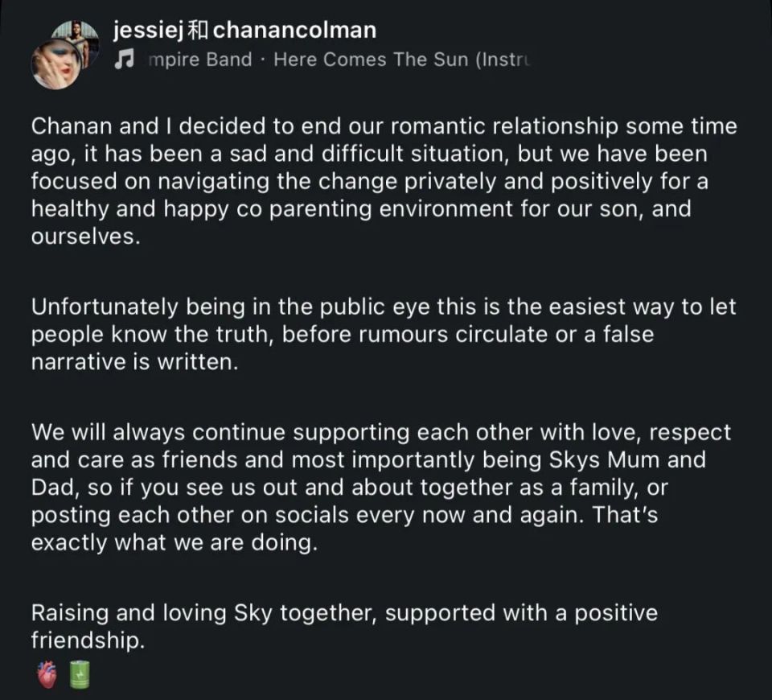The width and height of the screenshot is (772, 700).
Task: Click the 和 character between the usernames
Action: pyautogui.click(x=199, y=31)
